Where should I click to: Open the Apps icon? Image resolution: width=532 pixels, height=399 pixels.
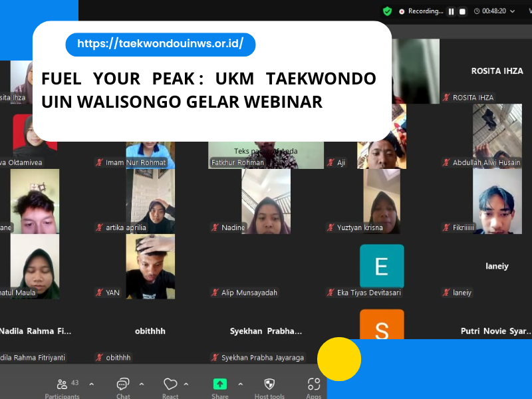(x=314, y=385)
